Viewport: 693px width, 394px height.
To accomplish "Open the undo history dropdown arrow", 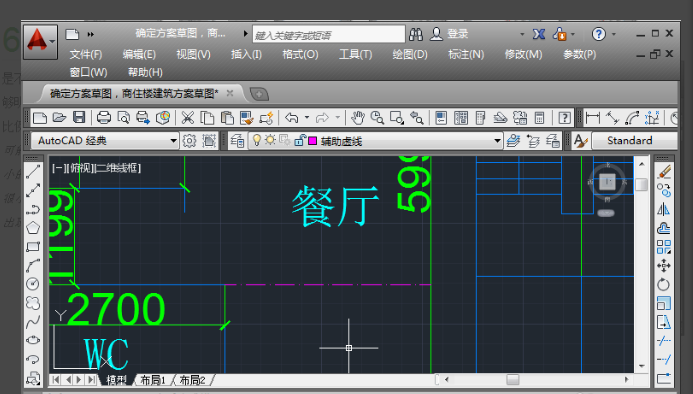I will pyautogui.click(x=307, y=118).
